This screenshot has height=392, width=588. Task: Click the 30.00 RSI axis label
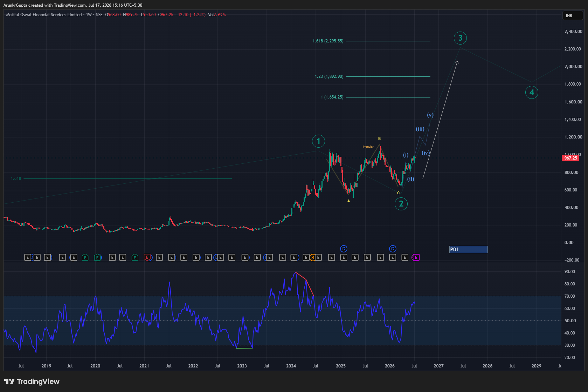570,345
